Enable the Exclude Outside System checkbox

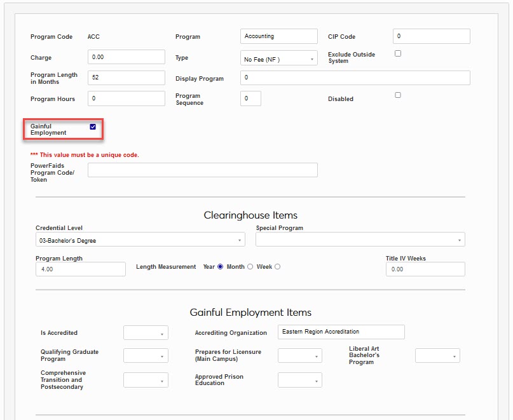tap(398, 53)
